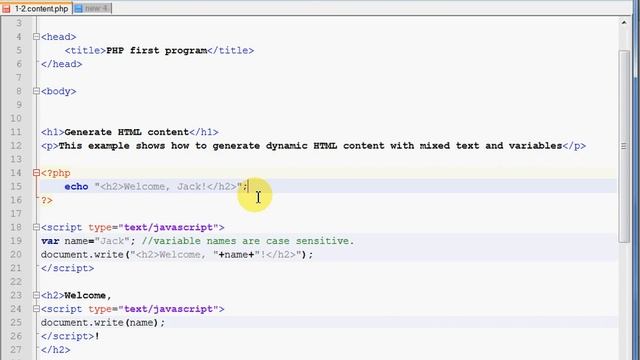Click the closing script tag on line 21
Image resolution: width=640 pixels, height=360 pixels.
[67, 268]
